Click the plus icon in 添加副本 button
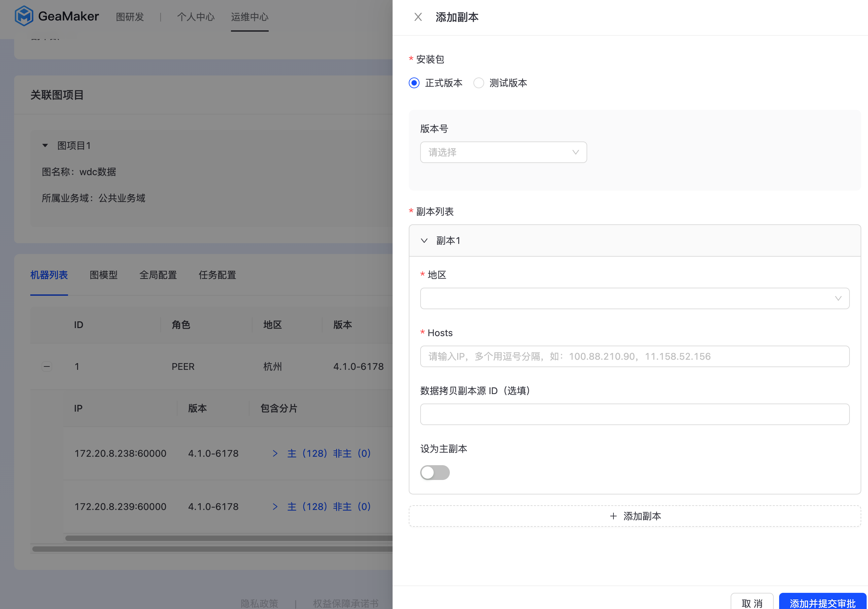This screenshot has height=609, width=868. tap(613, 516)
